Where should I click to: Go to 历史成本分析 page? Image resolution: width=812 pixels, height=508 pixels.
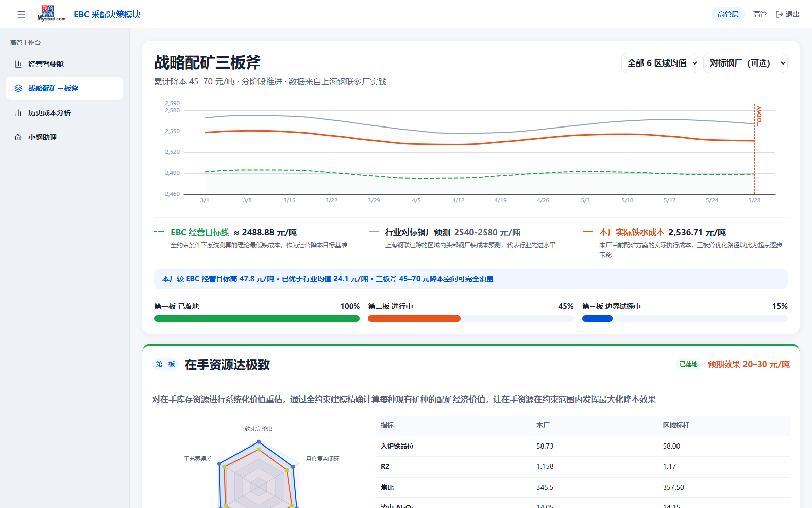coord(64,113)
